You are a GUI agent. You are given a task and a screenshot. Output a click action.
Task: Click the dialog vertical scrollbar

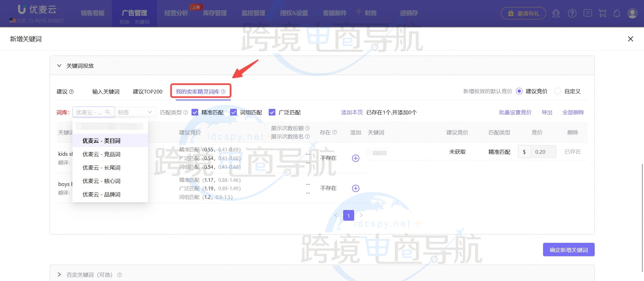(642, 218)
